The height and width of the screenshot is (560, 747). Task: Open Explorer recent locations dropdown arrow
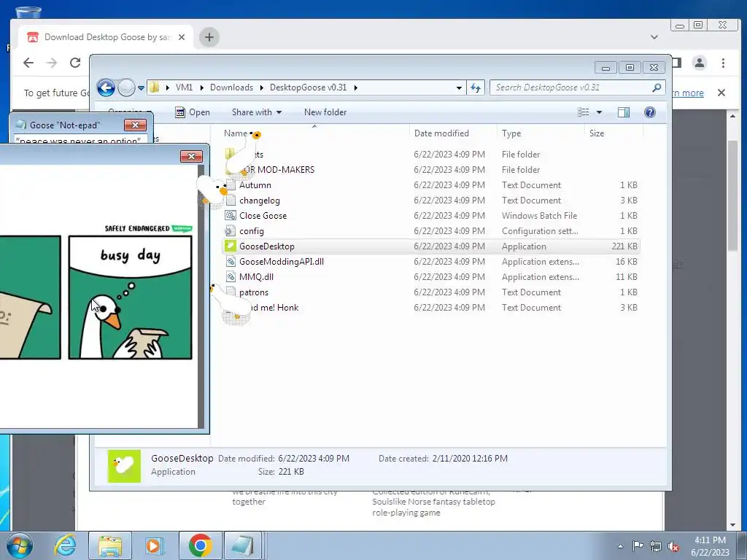pos(141,88)
